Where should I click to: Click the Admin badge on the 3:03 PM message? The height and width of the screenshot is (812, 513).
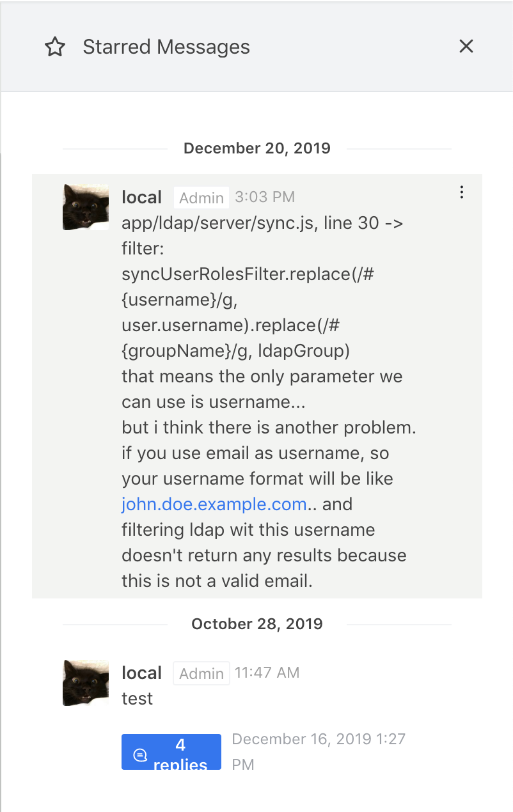(201, 198)
